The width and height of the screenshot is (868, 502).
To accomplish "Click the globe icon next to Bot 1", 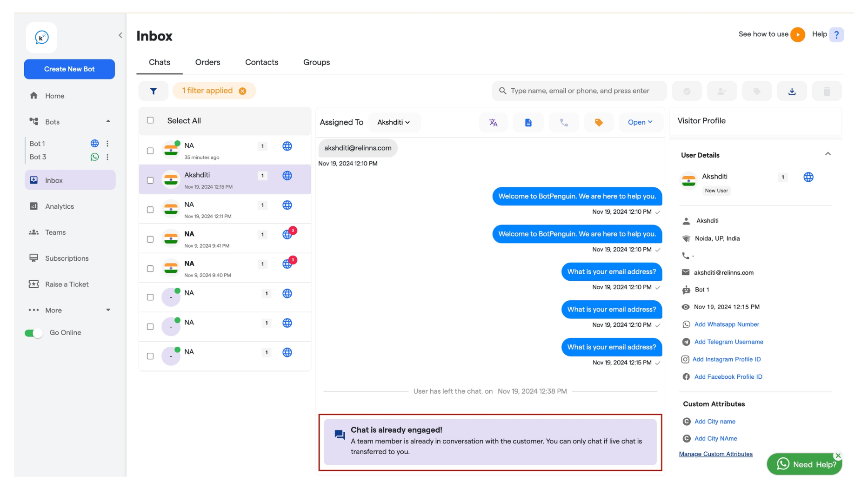I will [94, 144].
